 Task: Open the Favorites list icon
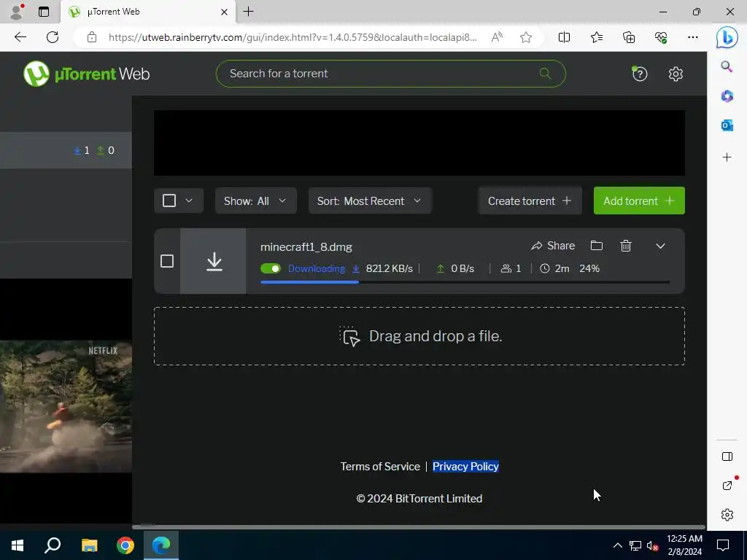tap(597, 37)
